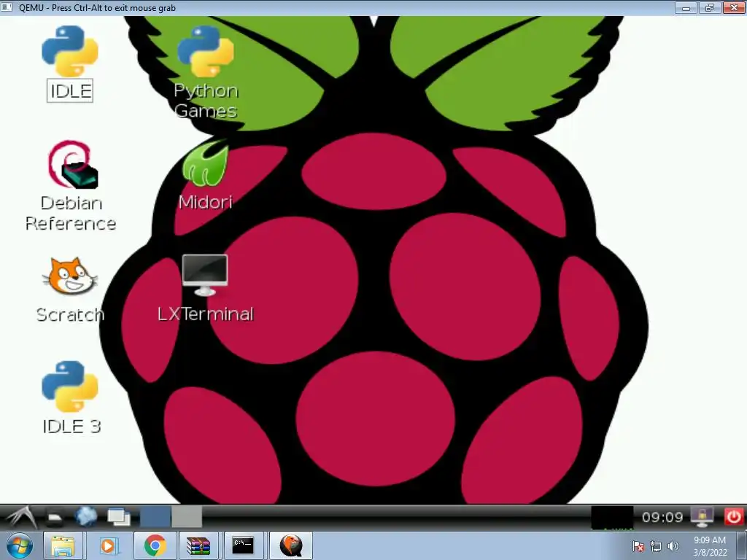Click the Windows clock showing 9:09 AM
Screen dimensions: 747x560
(710, 546)
